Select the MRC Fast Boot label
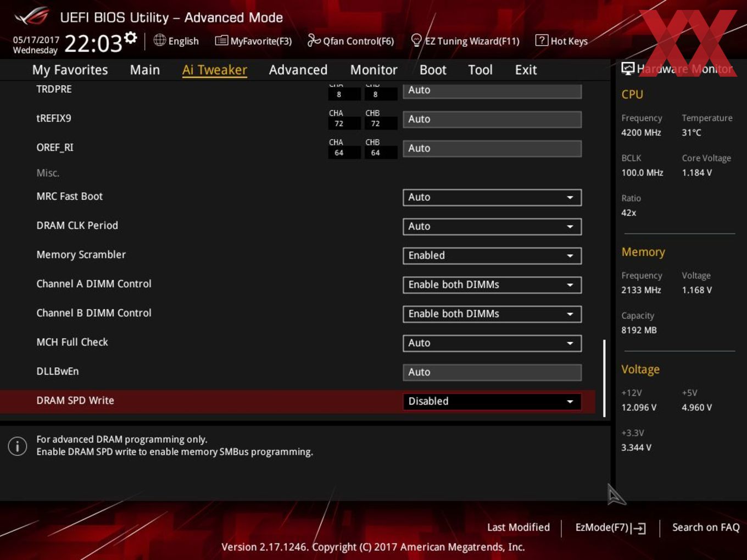The height and width of the screenshot is (560, 747). pyautogui.click(x=70, y=196)
